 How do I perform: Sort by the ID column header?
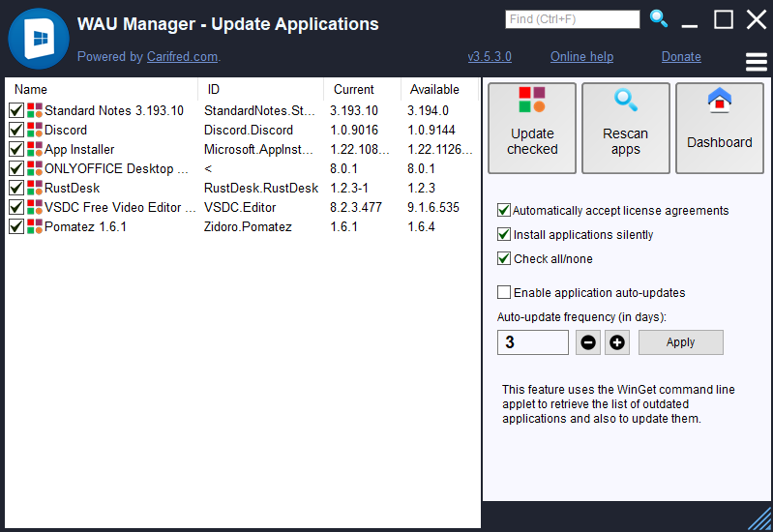coord(261,89)
